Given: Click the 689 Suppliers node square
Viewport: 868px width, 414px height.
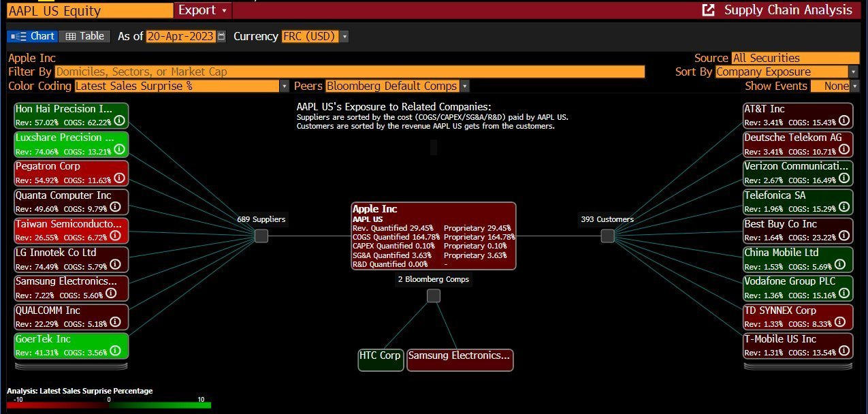Looking at the screenshot, I should tap(261, 236).
